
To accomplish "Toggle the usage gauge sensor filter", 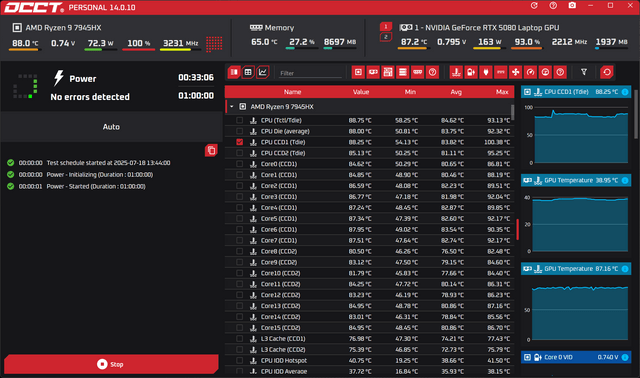I will [545, 72].
